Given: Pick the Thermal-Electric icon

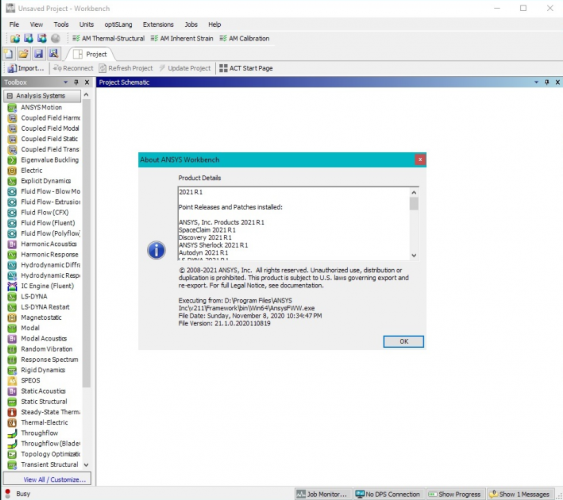Looking at the screenshot, I should pos(12,422).
